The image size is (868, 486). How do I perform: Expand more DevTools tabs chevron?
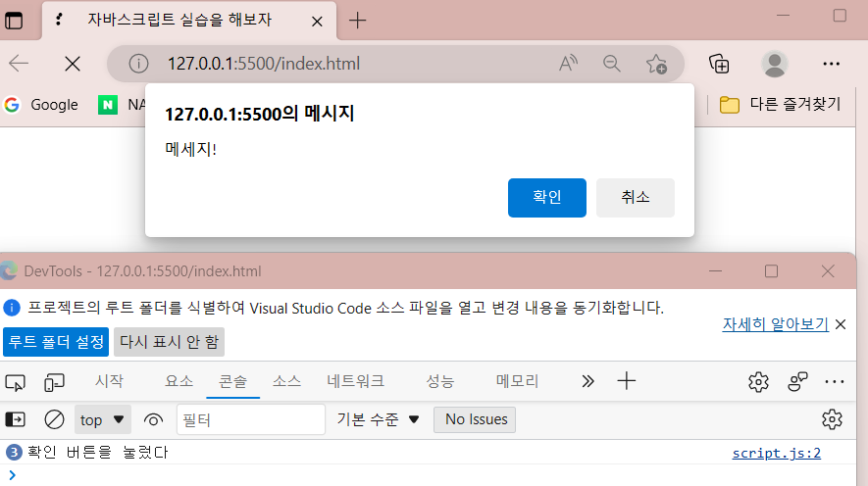(587, 381)
